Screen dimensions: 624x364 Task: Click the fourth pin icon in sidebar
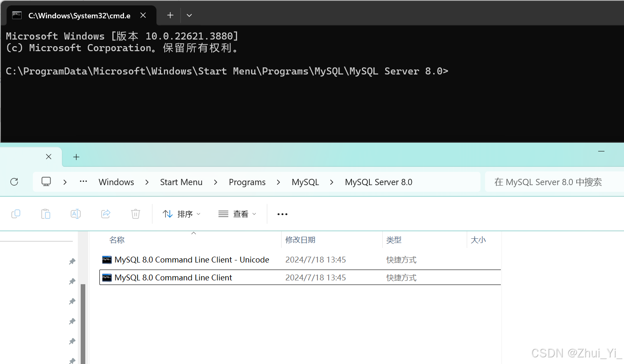72,321
